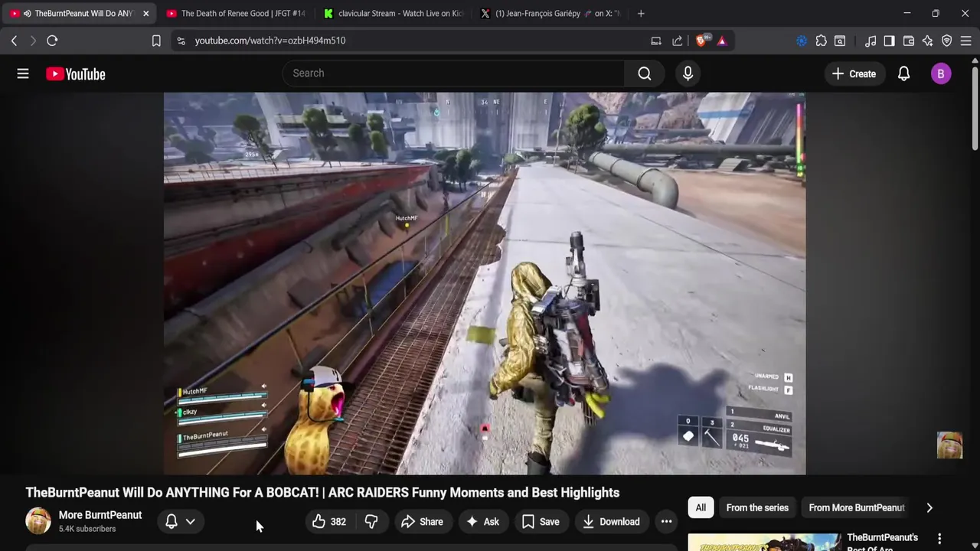Click the address bar URL
The height and width of the screenshot is (551, 980).
270,41
